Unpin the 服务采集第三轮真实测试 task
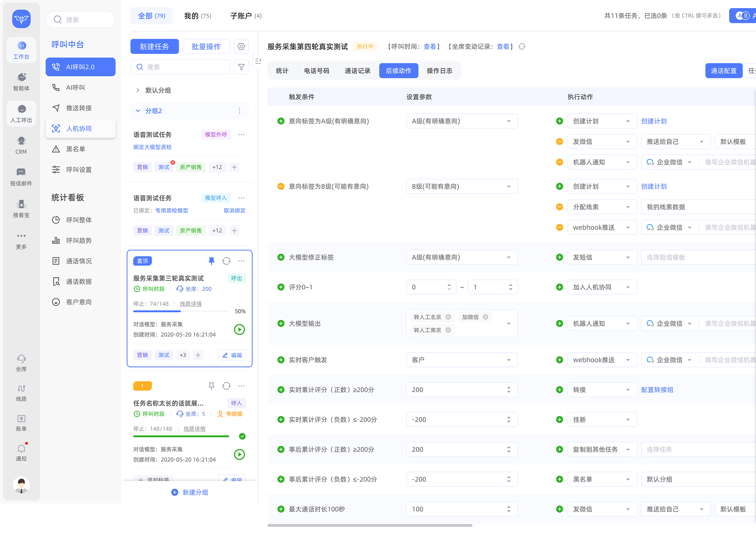756x534 pixels. [x=211, y=261]
